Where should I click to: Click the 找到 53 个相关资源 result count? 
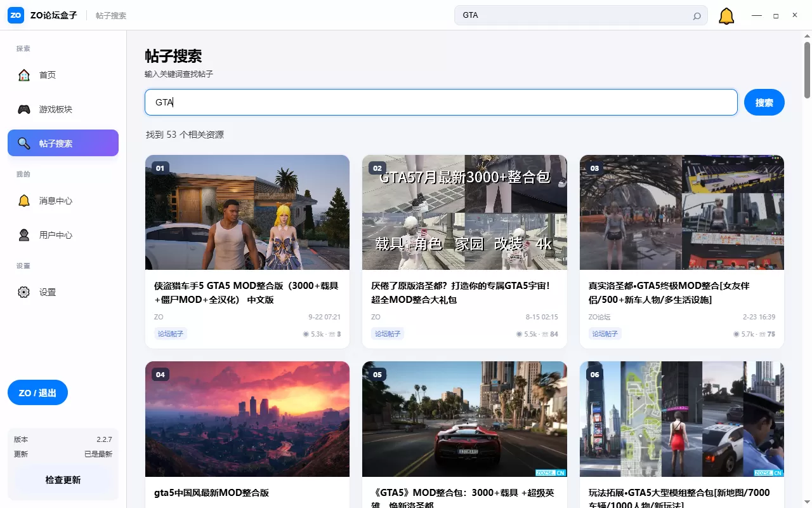[x=185, y=135]
